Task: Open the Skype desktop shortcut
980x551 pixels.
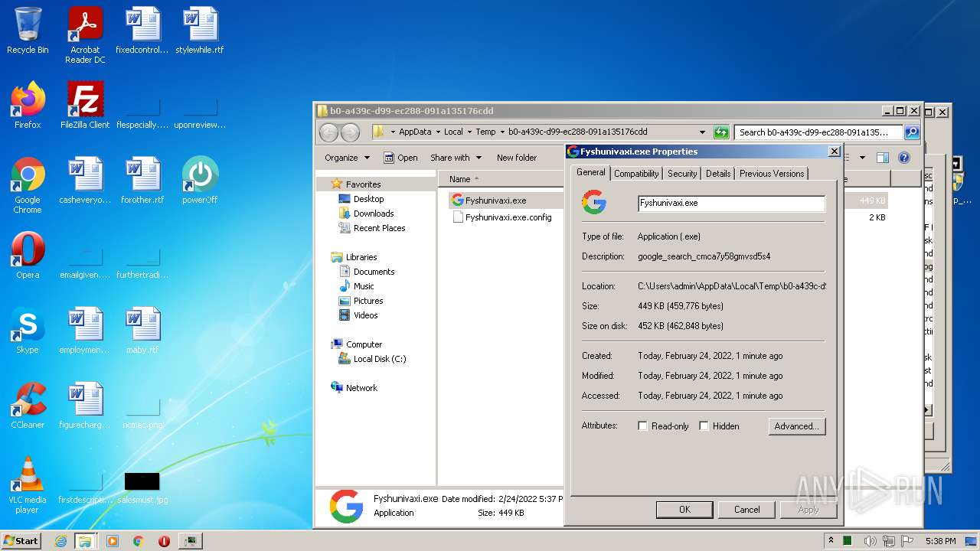Action: (x=28, y=331)
